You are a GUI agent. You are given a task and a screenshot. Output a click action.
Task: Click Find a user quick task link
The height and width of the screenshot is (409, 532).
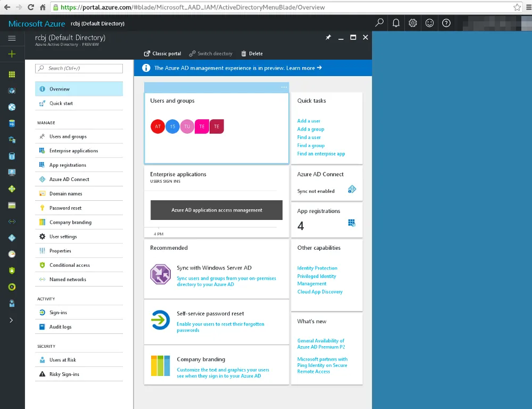pos(309,137)
